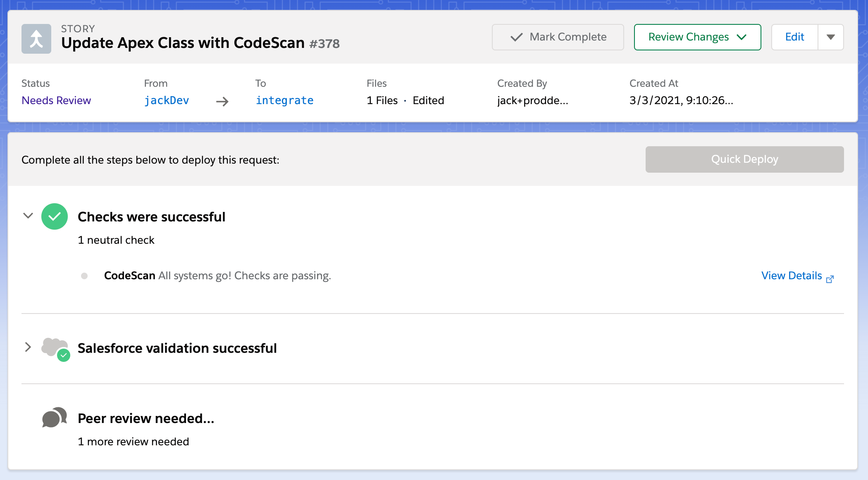The width and height of the screenshot is (868, 480).
Task: Open the Needs Review status link
Action: pos(56,100)
